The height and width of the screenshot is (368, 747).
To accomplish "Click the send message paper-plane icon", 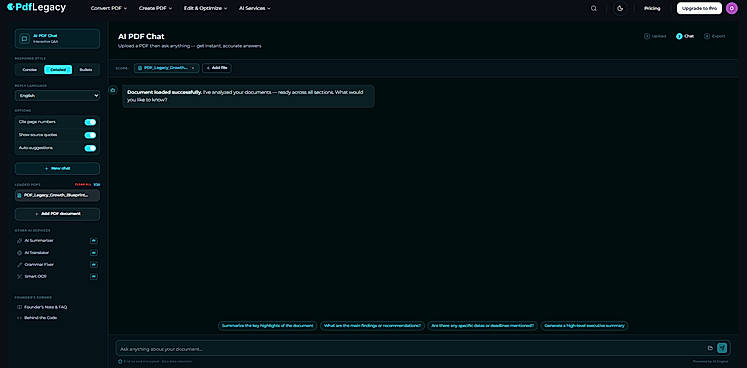I will pyautogui.click(x=723, y=348).
